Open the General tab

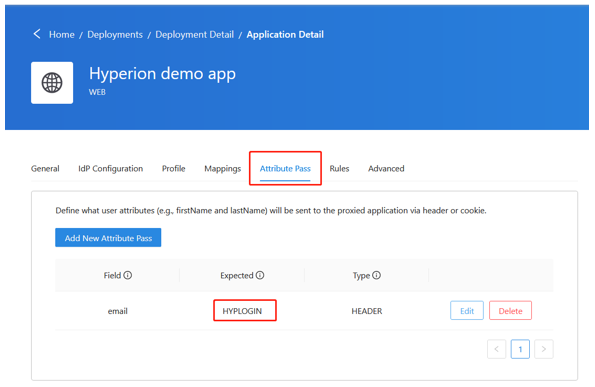[x=45, y=168]
